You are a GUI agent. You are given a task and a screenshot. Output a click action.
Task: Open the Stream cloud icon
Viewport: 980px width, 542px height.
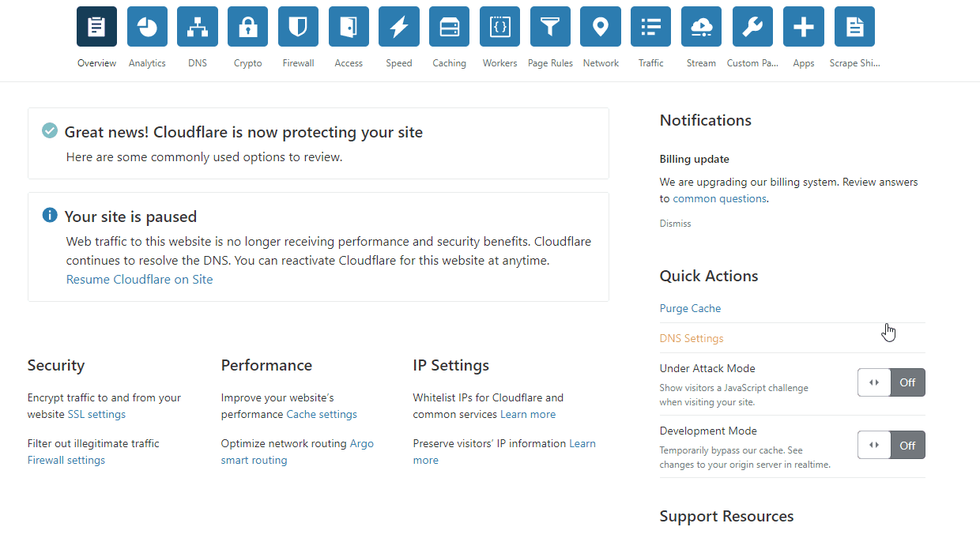coord(701,27)
